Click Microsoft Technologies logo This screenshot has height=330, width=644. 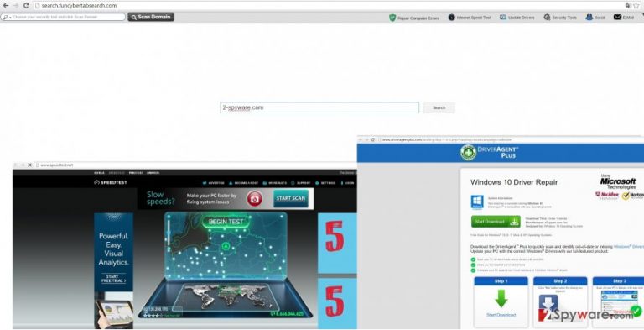618,181
